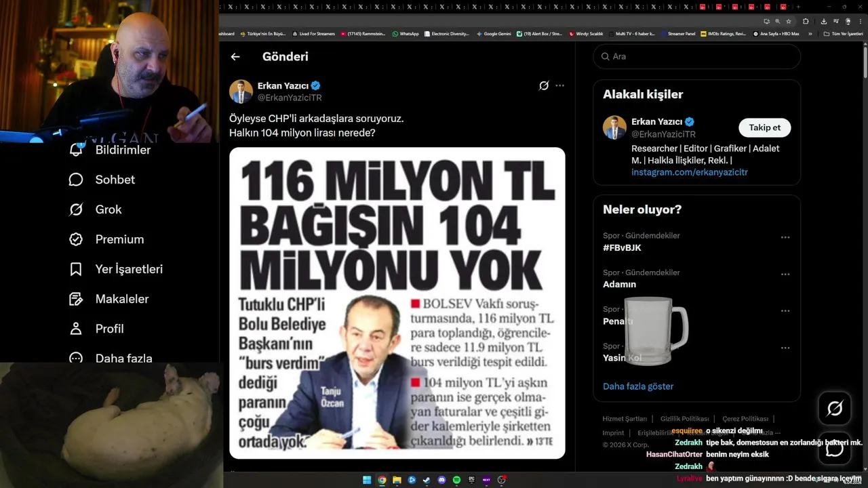Click the Ara search field

click(697, 56)
